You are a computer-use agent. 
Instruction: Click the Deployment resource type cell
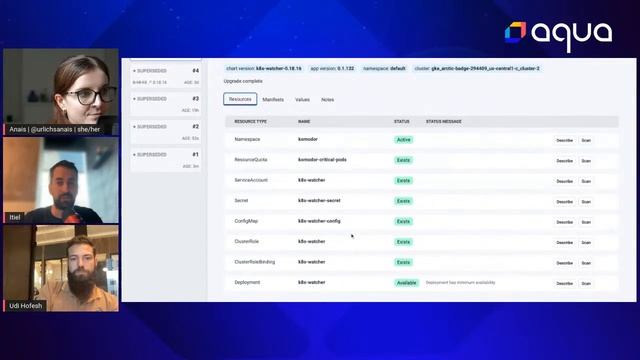[247, 282]
